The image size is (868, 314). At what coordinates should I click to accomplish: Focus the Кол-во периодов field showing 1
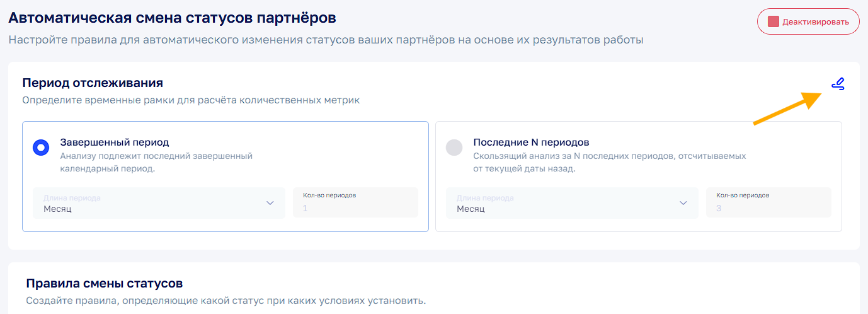[355, 203]
